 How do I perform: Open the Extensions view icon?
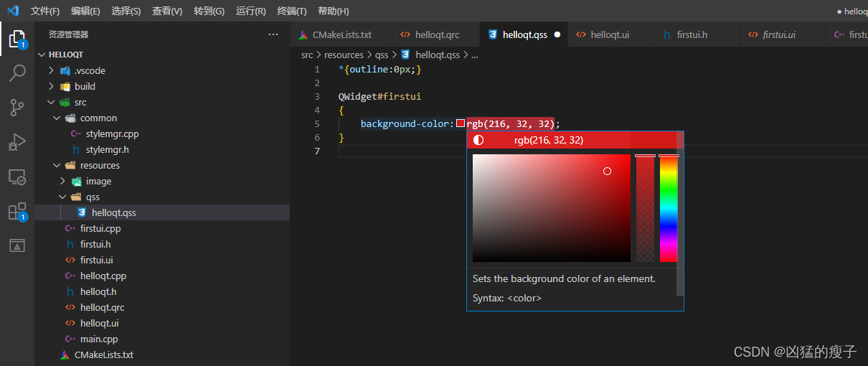[17, 212]
